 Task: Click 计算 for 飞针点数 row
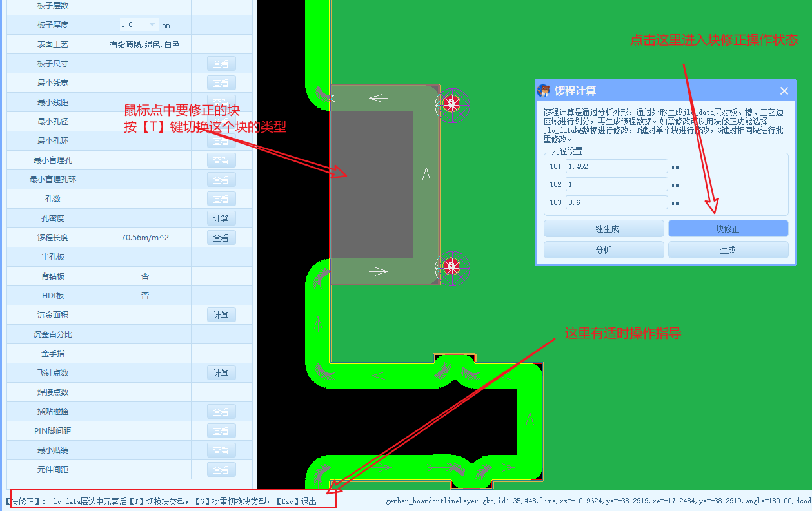pyautogui.click(x=221, y=373)
